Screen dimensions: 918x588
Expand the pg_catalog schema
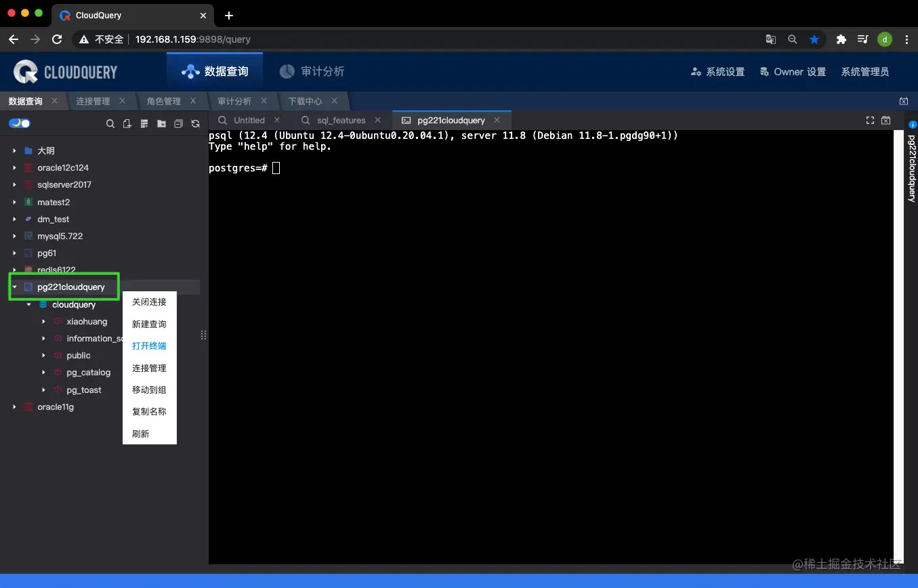[x=44, y=373]
